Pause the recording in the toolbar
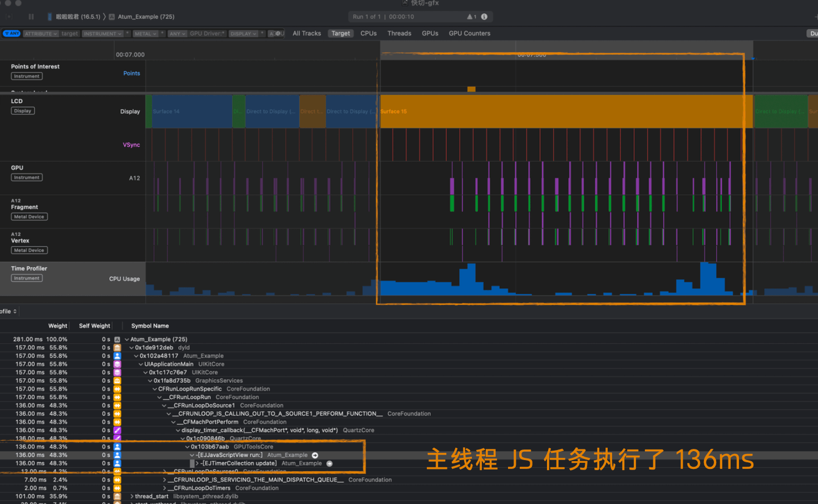The image size is (818, 504). coord(31,17)
